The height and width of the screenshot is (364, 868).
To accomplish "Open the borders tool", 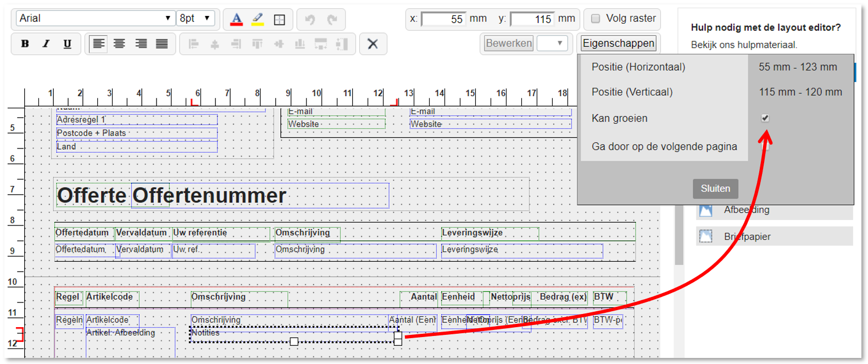I will point(279,20).
